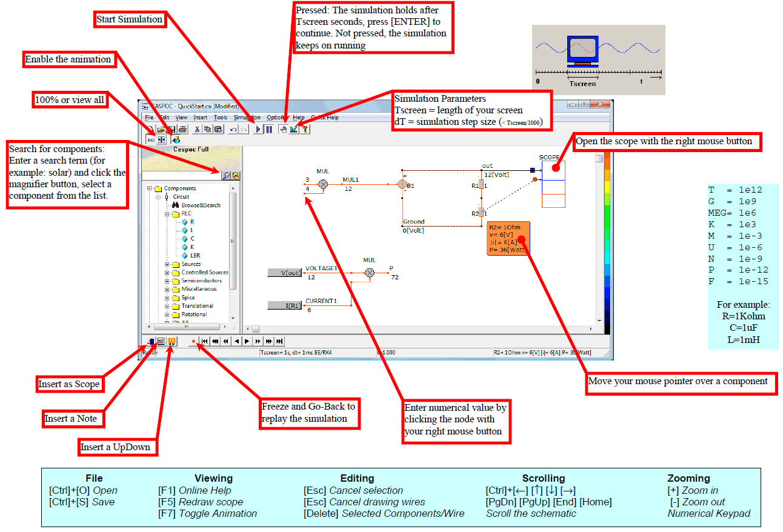
Task: Click the Insert an UpDown icon
Action: pos(172,341)
